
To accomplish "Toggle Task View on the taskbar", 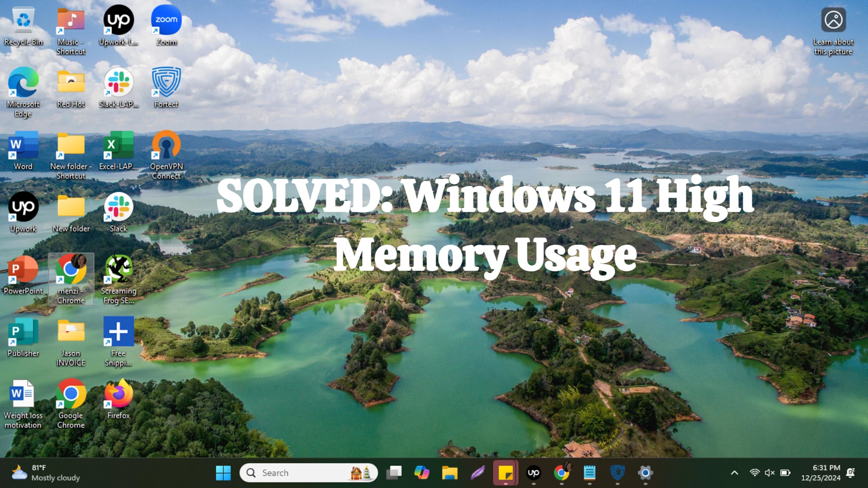I will pyautogui.click(x=394, y=473).
